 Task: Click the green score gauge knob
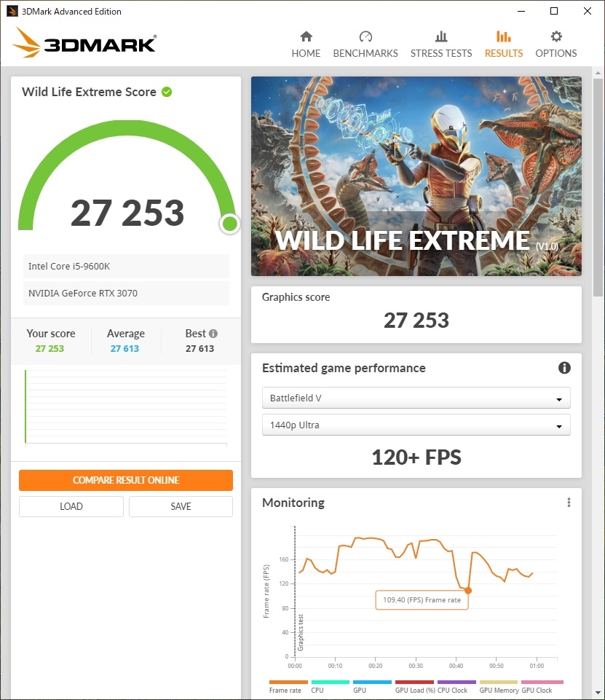tap(230, 224)
